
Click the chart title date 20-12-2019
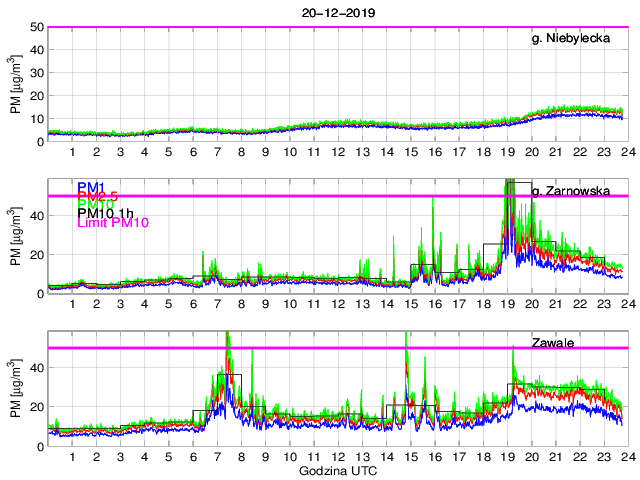(337, 11)
